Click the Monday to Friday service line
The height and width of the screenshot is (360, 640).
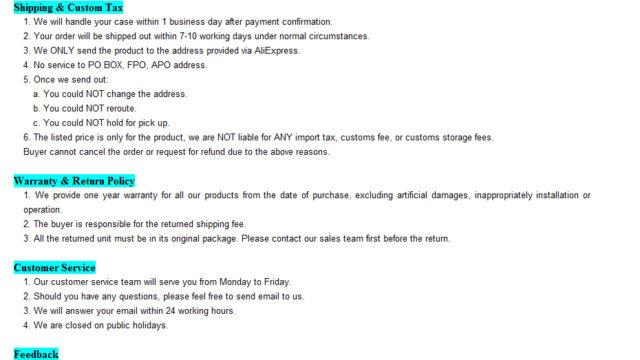point(157,282)
